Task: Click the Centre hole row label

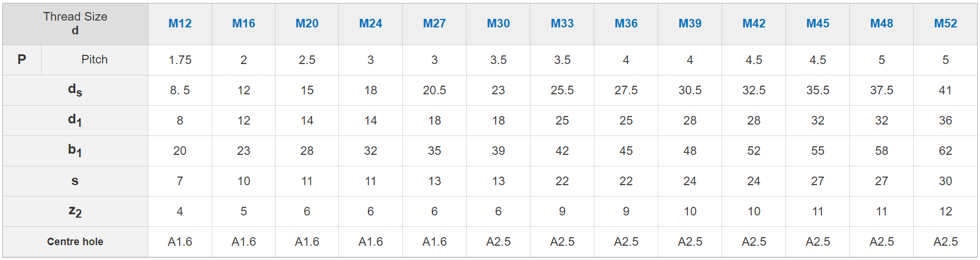Action: tap(75, 242)
